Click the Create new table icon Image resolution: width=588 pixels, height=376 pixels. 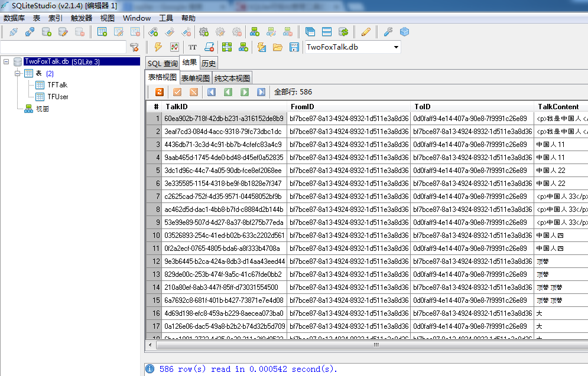click(102, 32)
